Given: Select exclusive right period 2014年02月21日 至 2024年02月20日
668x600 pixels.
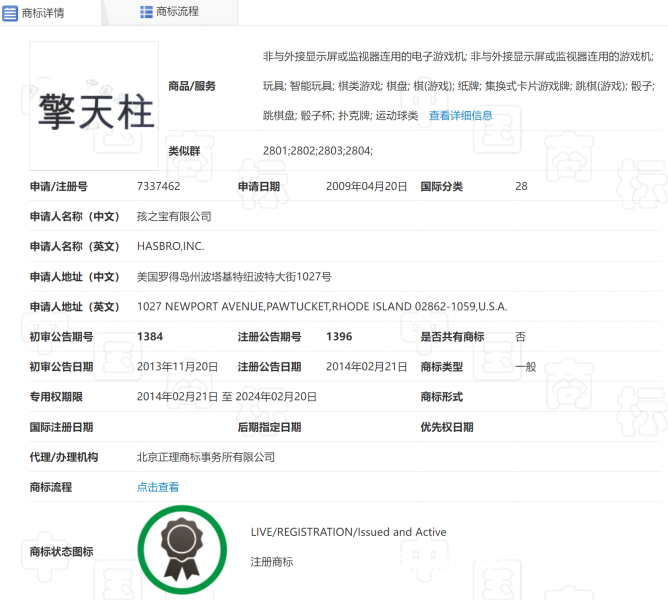Looking at the screenshot, I should 227,397.
